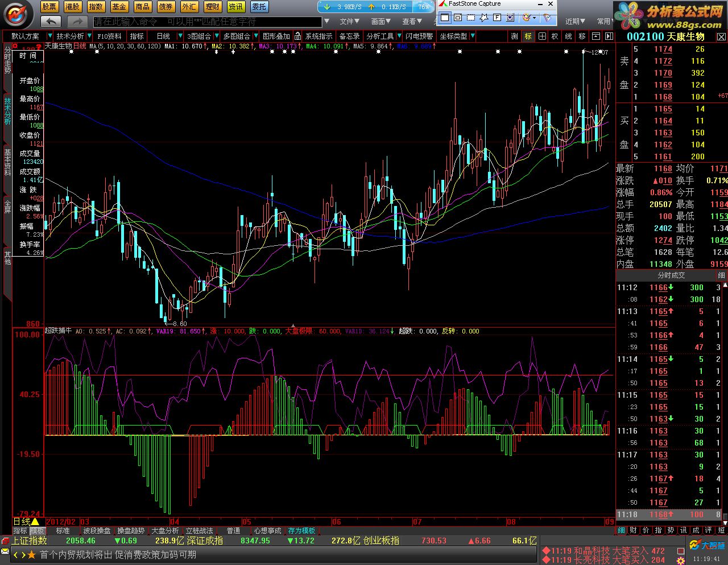Click the 日线 yellow triangle at chart bottom
The image size is (728, 565).
35,522
